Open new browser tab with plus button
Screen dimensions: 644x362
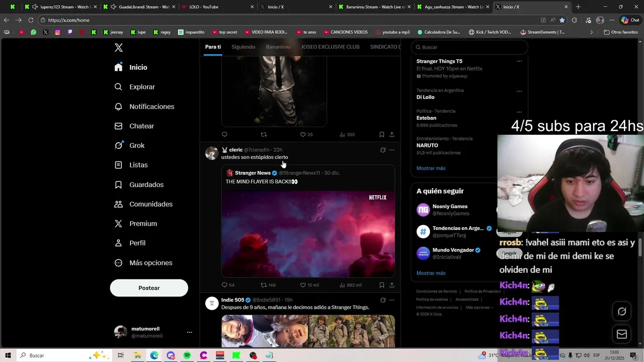coord(578,7)
